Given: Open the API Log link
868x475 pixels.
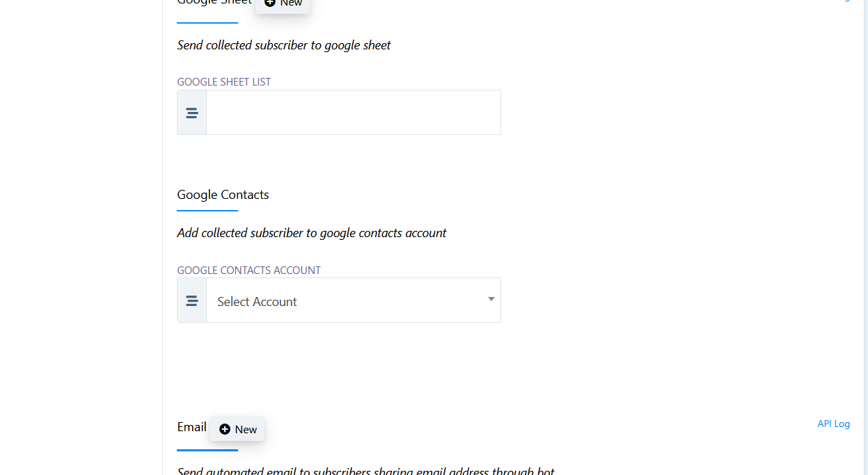Looking at the screenshot, I should point(833,424).
